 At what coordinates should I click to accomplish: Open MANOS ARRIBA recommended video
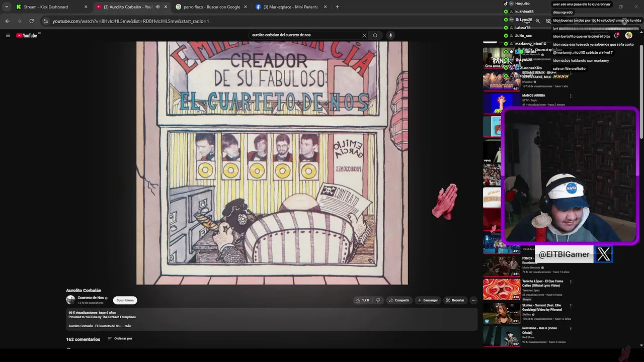point(533,95)
